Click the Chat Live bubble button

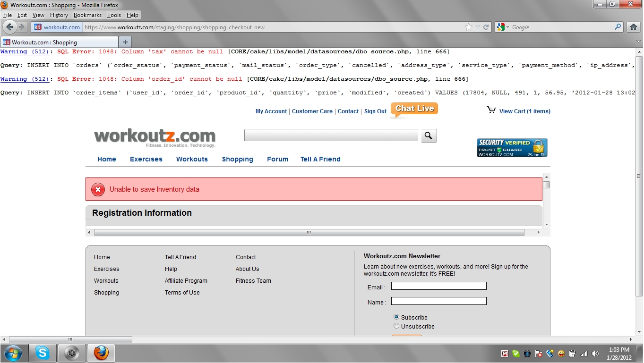414,109
